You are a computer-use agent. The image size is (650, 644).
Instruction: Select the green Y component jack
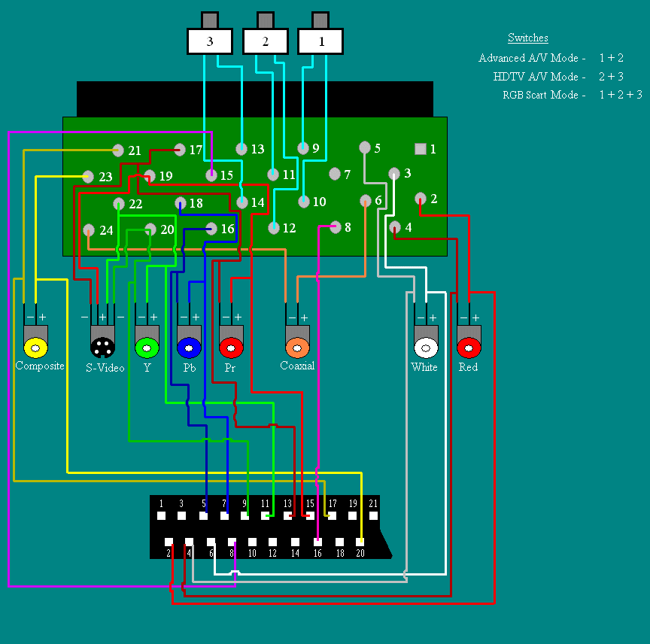(x=147, y=347)
